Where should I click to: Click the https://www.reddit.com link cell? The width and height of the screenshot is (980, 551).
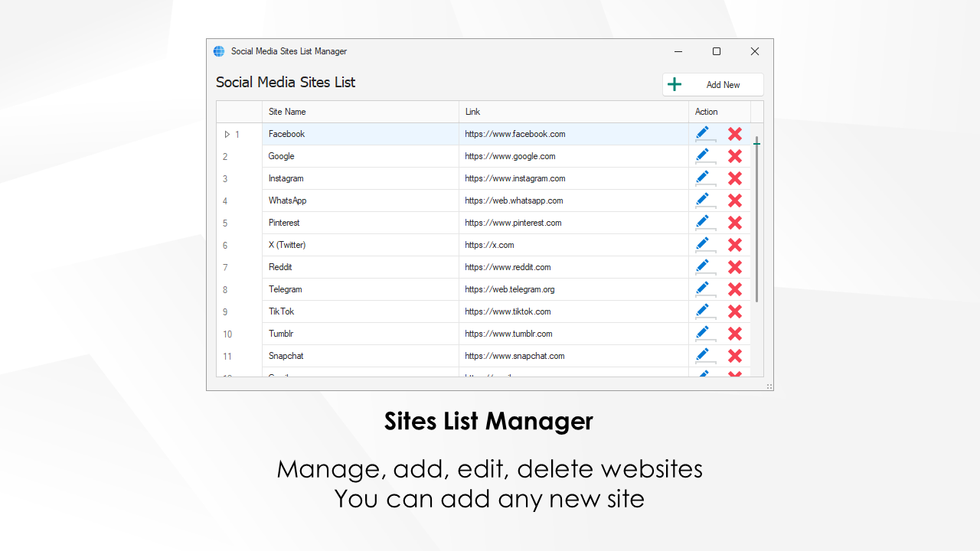(x=574, y=267)
